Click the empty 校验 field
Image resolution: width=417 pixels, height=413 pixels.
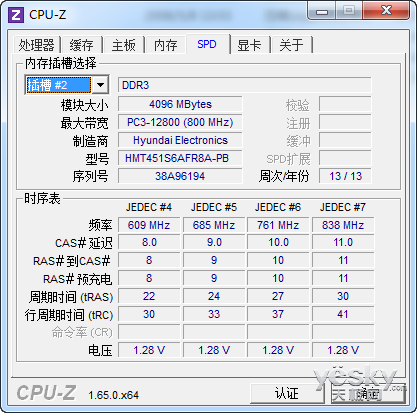point(345,104)
